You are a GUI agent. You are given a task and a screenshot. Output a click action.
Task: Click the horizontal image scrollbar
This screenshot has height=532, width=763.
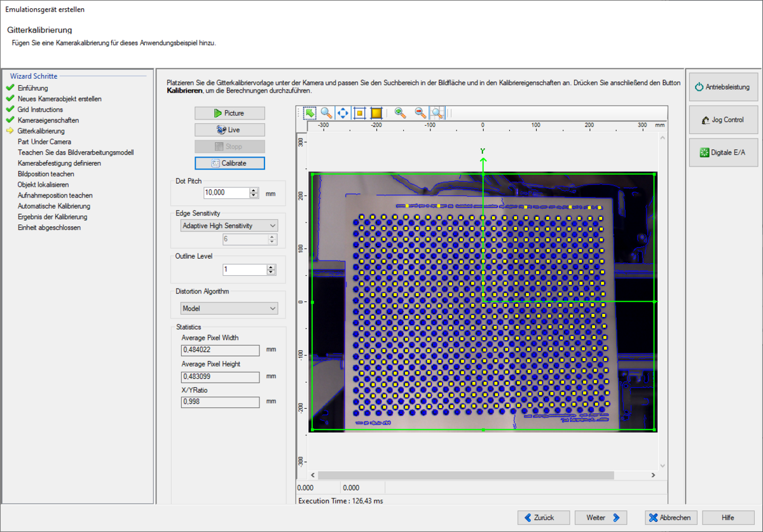tap(465, 475)
